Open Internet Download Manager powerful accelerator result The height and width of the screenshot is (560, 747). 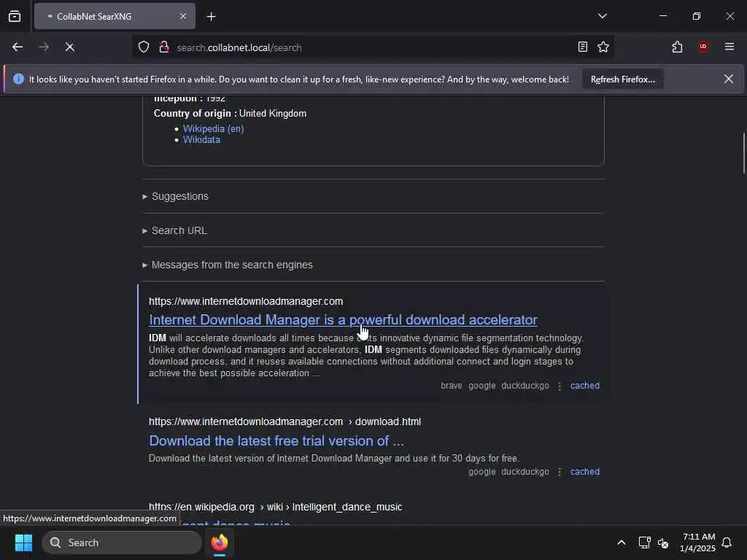(343, 320)
